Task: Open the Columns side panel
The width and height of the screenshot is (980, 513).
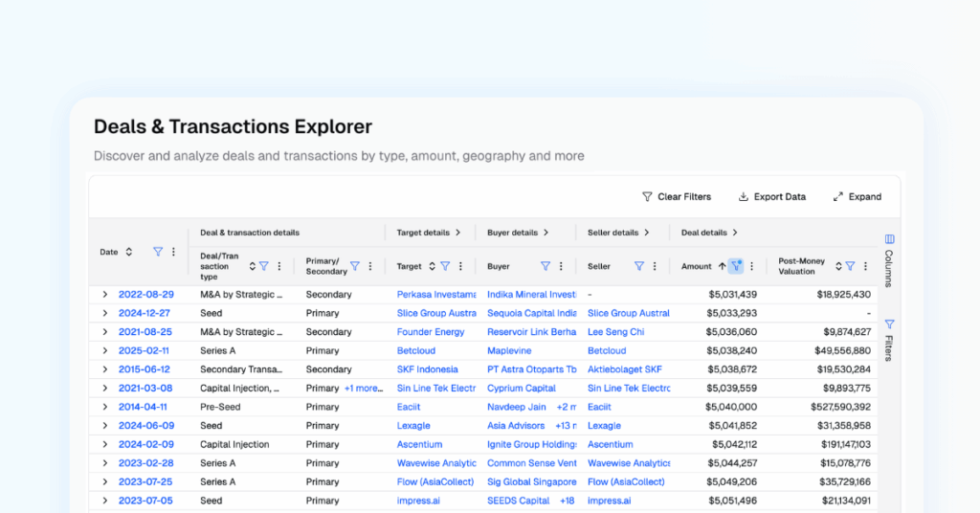Action: (x=889, y=260)
